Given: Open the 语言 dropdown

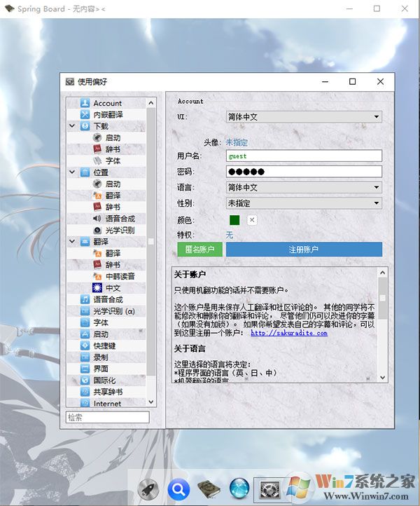Looking at the screenshot, I should pos(304,187).
